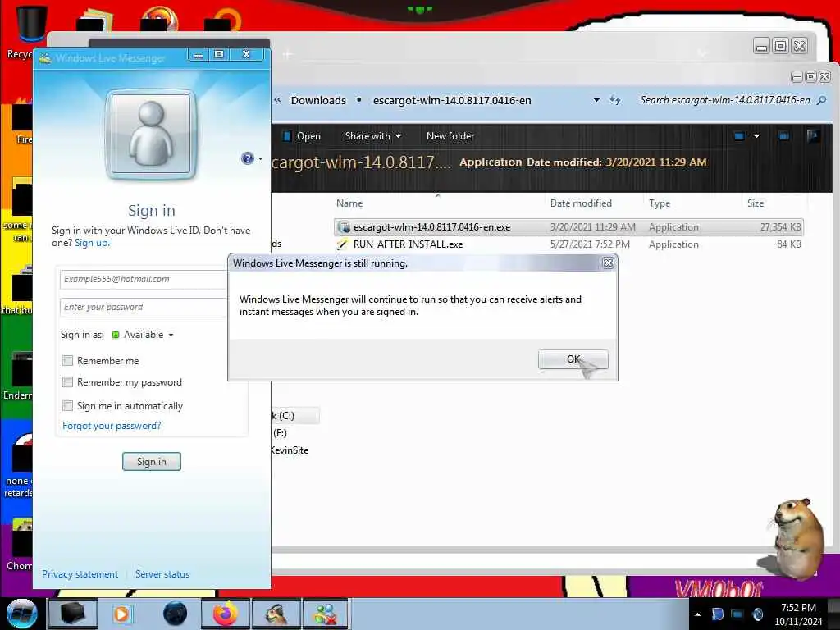Screen dimensions: 840x630
Task: Open the Share with menu
Action: click(x=373, y=136)
